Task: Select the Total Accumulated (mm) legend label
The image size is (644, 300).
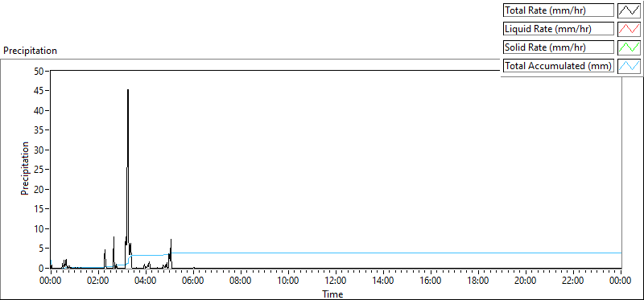Action: coord(559,65)
